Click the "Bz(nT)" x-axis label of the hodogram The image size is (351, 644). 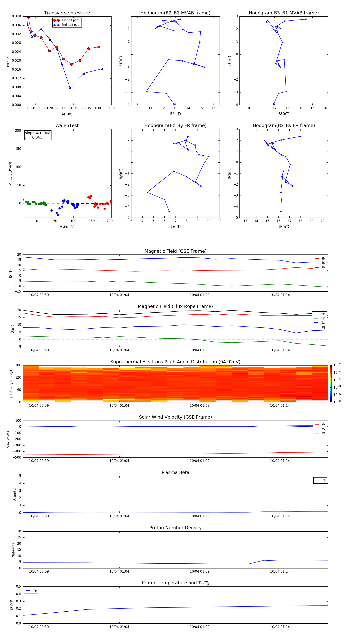(175, 227)
